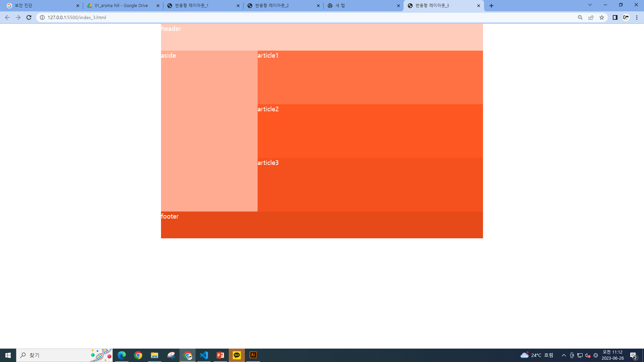The image size is (644, 362).
Task: Show hidden system tray icons
Action: [x=563, y=355]
